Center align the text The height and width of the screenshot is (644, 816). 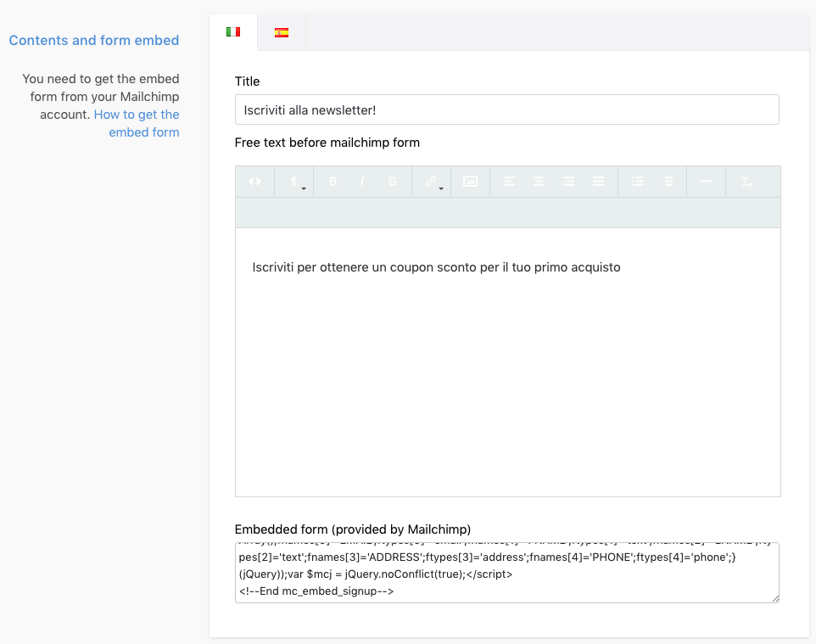point(539,182)
